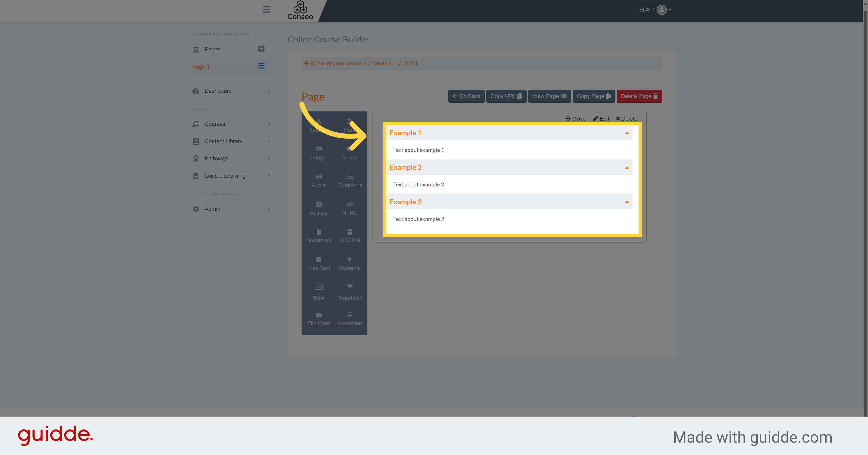This screenshot has width=868, height=455.
Task: Expand the Content Library menu
Action: [231, 141]
